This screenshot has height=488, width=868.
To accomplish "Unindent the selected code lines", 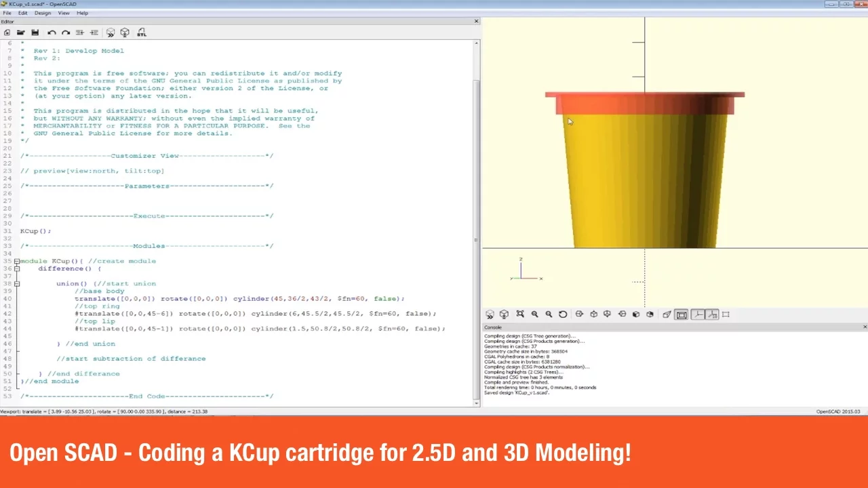I will [80, 33].
